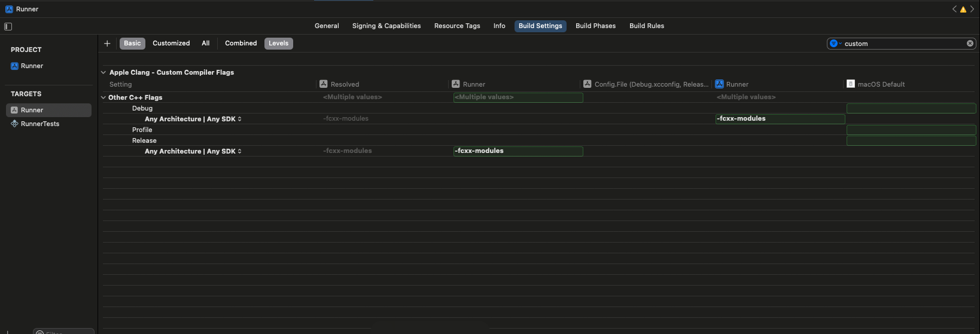Open Signing & Capabilities tab
Screen dimensions: 980x334
[386, 26]
